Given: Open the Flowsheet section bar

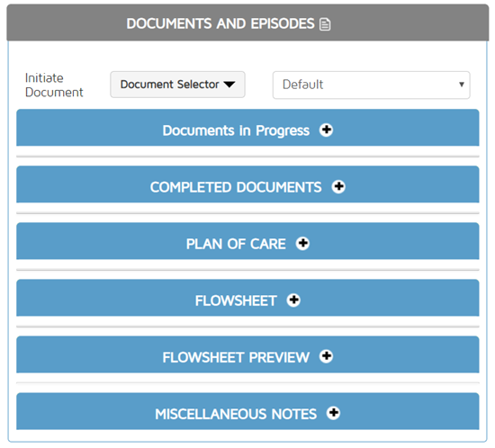Looking at the screenshot, I should (247, 298).
